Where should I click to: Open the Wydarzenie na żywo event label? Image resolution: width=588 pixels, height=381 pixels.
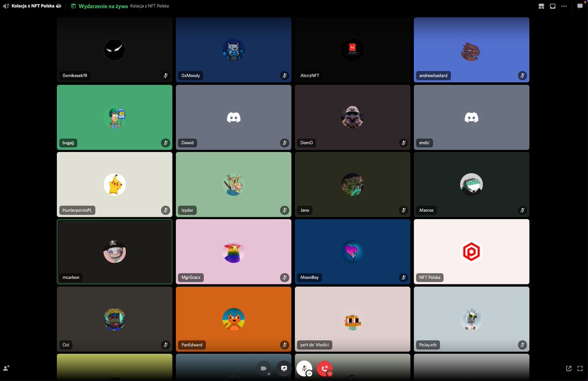click(103, 6)
